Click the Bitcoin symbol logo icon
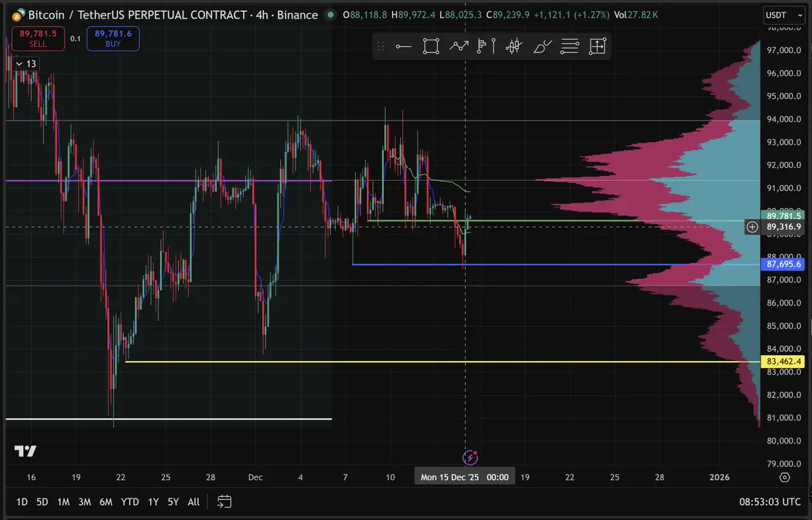812x520 pixels. 18,14
